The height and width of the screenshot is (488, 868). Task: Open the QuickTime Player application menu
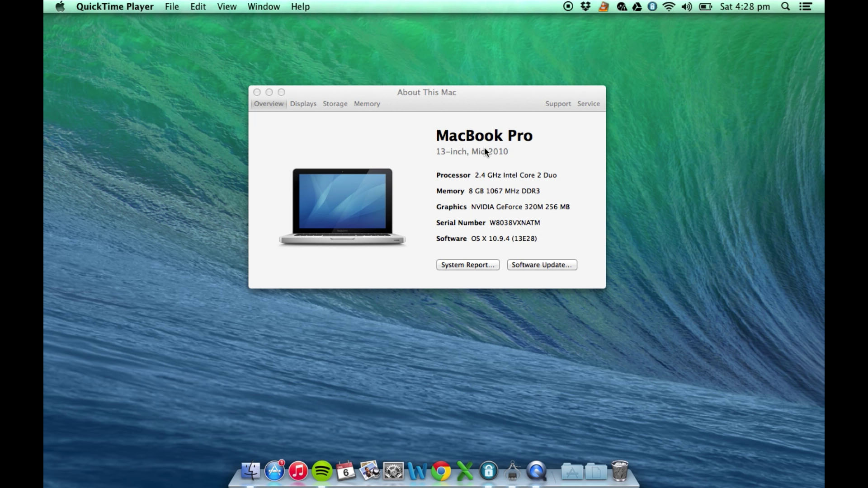tap(115, 6)
